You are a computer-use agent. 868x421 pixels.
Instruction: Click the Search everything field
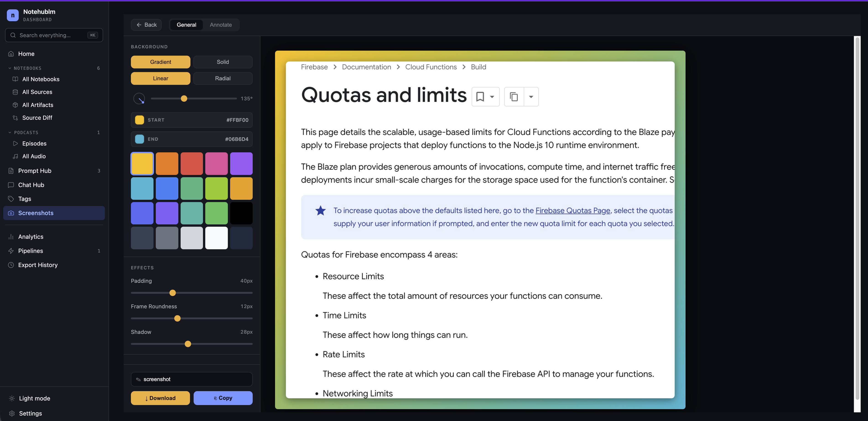(54, 35)
